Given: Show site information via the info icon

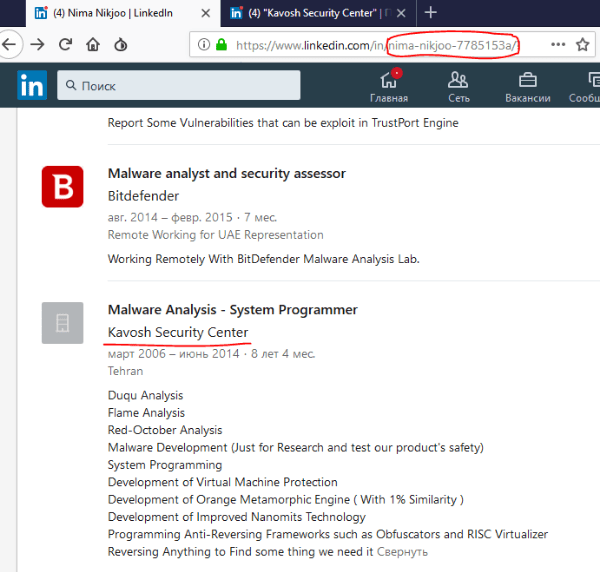Looking at the screenshot, I should click(204, 45).
